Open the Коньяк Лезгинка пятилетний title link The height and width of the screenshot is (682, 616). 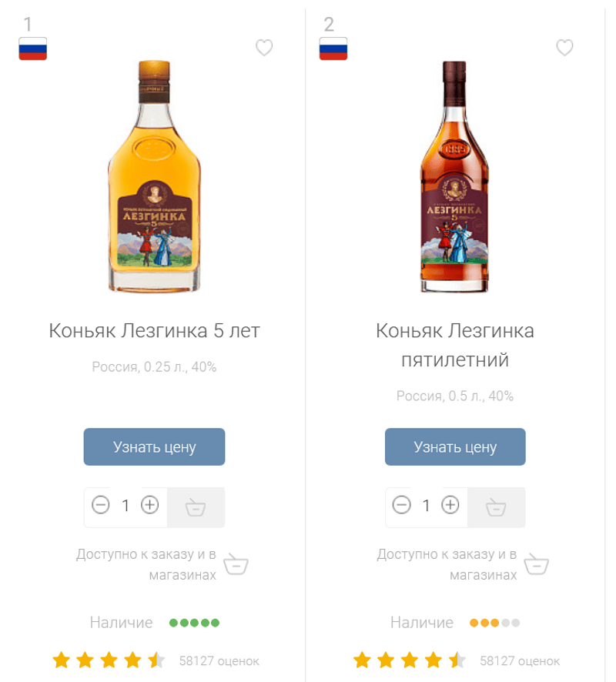(455, 345)
